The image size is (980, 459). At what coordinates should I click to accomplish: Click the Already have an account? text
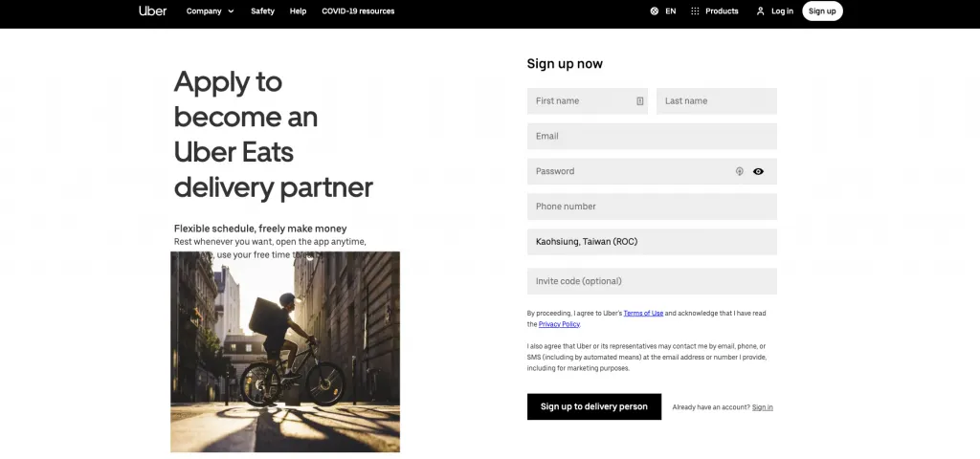[711, 407]
